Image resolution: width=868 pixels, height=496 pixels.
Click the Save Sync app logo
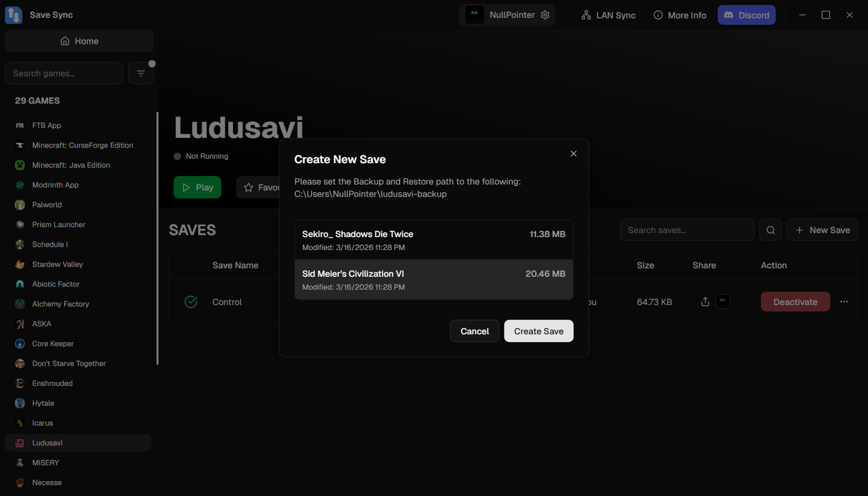13,15
